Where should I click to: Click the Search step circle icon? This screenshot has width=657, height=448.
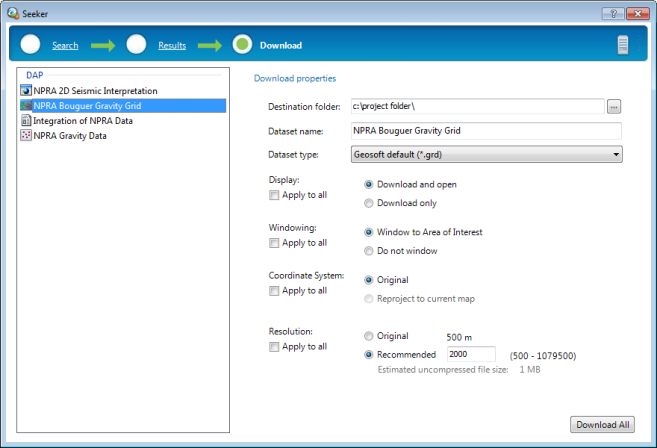[31, 45]
